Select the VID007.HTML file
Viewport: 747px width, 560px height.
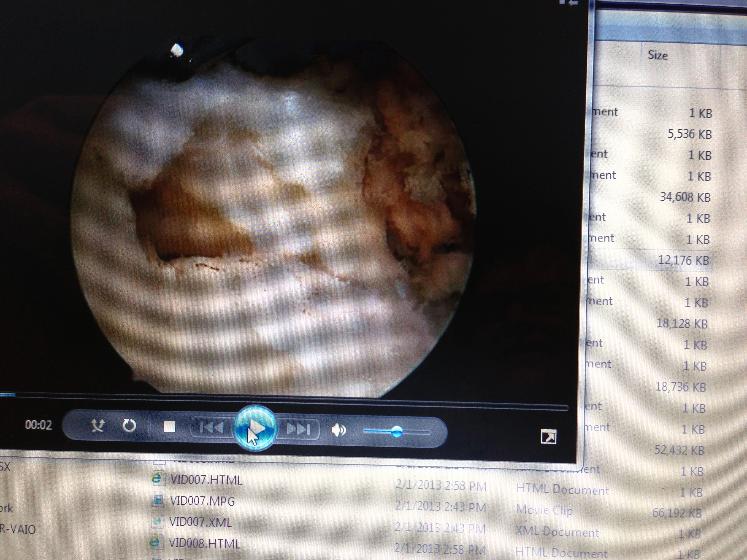[x=206, y=480]
